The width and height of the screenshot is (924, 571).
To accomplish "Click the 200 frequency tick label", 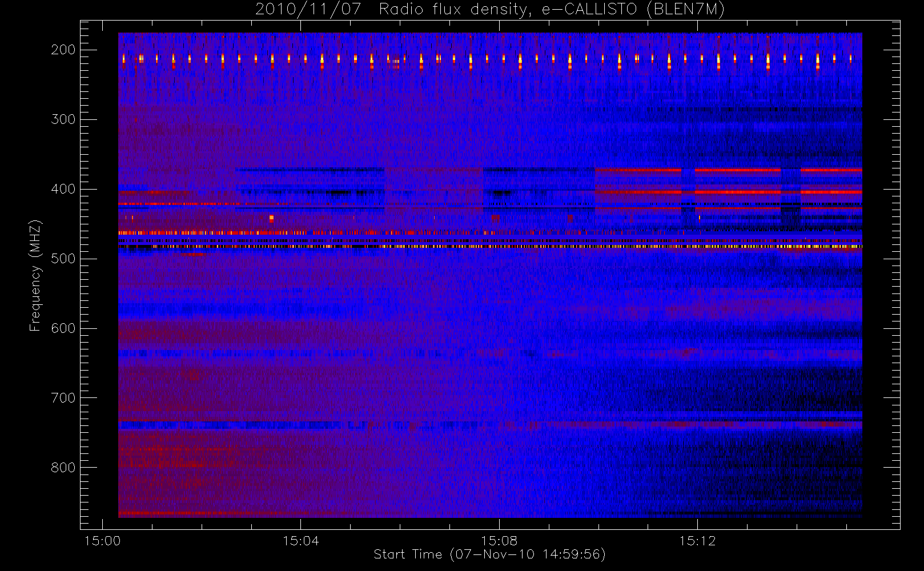I will coord(63,50).
